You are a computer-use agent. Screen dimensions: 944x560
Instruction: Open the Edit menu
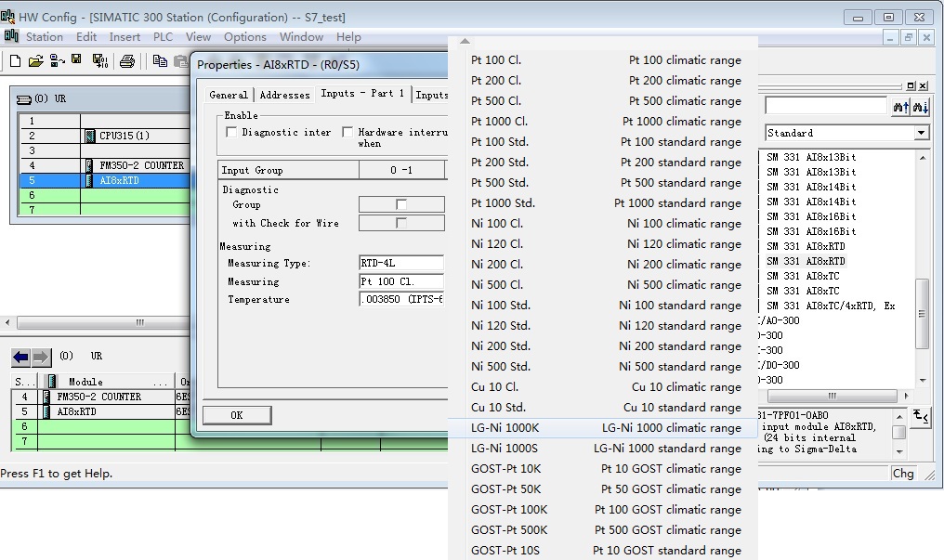point(86,37)
